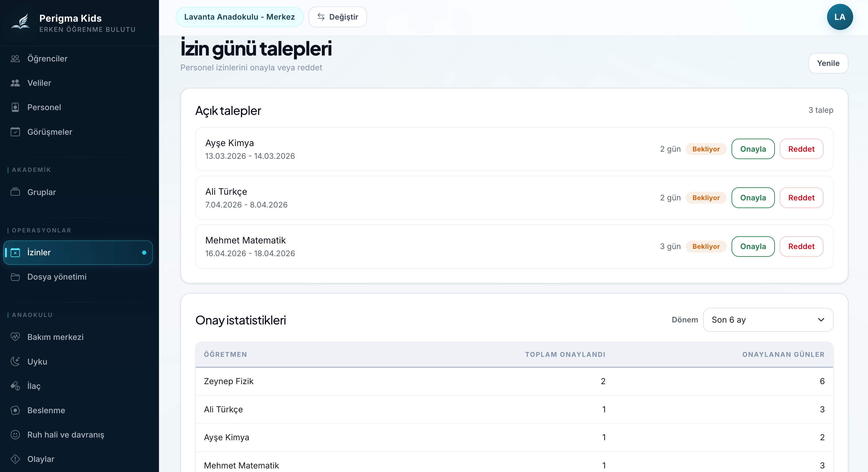868x472 pixels.
Task: Select Zeynep Fizik statistics row
Action: pos(514,381)
